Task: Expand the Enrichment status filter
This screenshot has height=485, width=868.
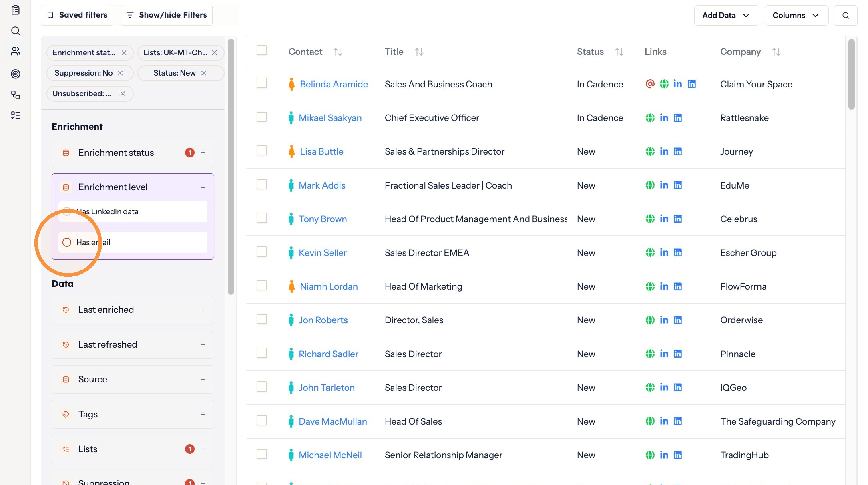Action: point(203,153)
